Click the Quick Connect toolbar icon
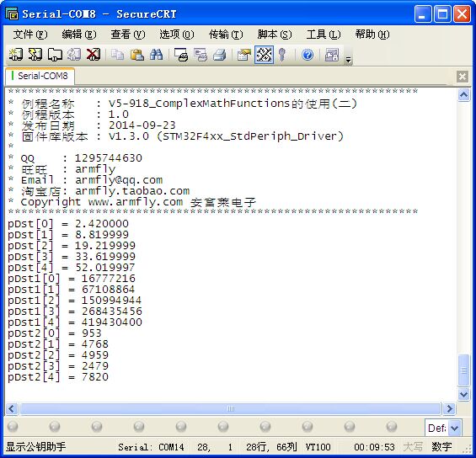476x458 pixels. point(35,55)
